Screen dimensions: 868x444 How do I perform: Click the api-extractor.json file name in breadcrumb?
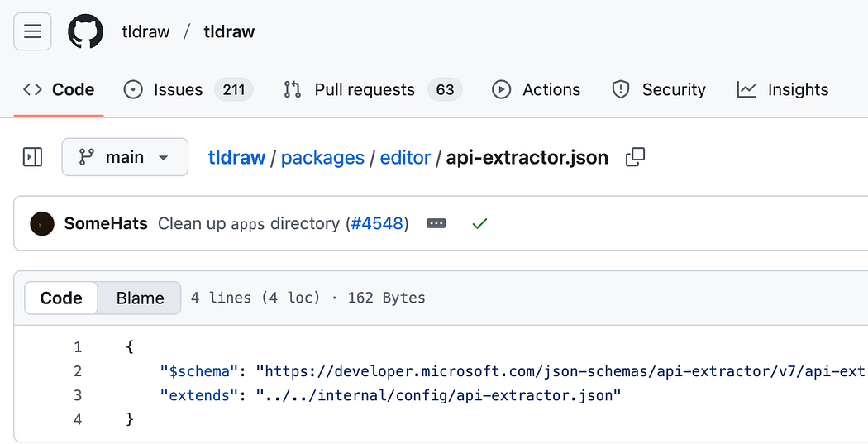(527, 158)
